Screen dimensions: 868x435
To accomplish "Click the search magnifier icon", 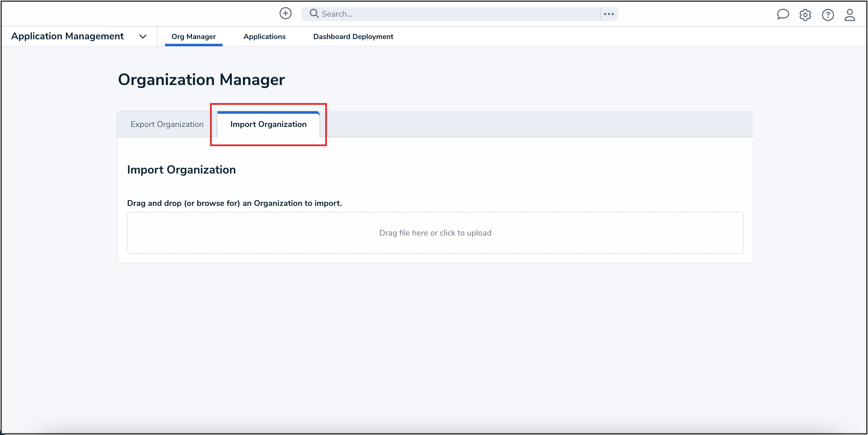I will [314, 13].
